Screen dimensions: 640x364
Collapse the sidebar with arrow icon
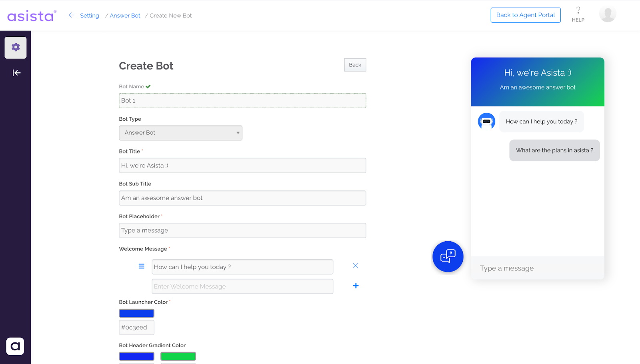coord(16,73)
